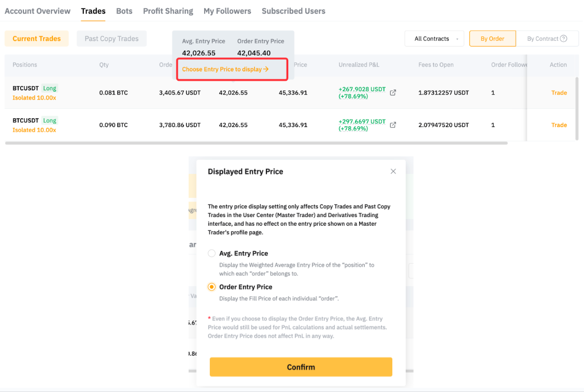This screenshot has width=584, height=392.
Task: Show Past Copy Trades list
Action: [x=111, y=39]
